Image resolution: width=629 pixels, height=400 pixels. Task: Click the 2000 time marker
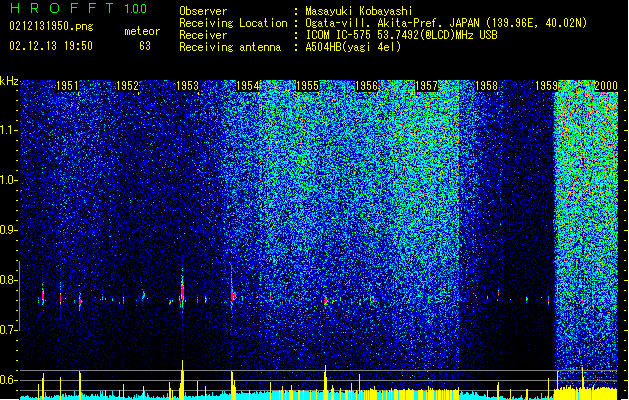point(606,86)
